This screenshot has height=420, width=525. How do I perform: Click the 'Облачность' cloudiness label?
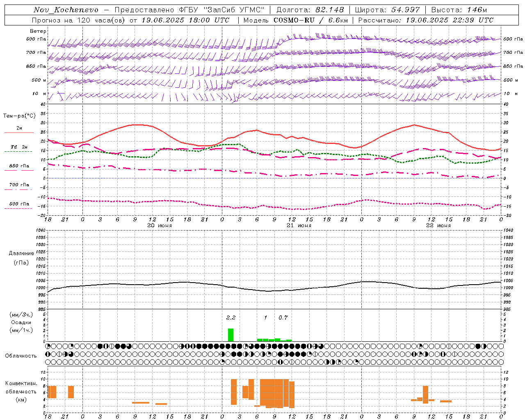21,356
